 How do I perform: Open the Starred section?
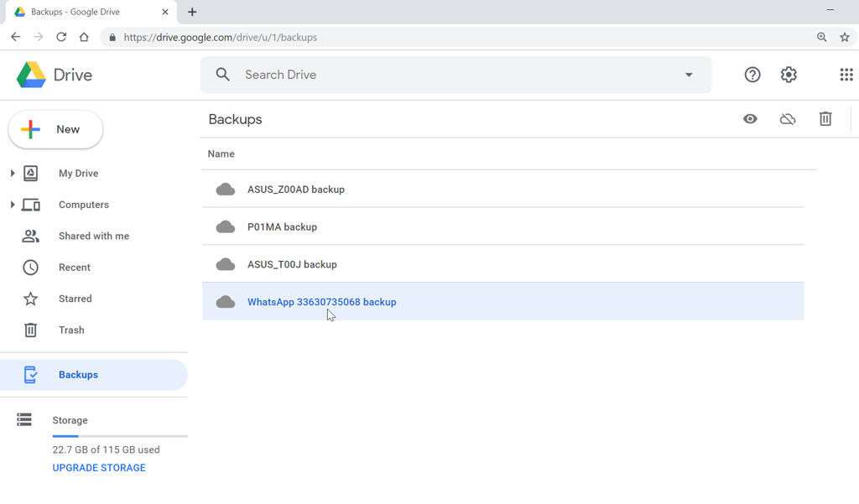75,299
